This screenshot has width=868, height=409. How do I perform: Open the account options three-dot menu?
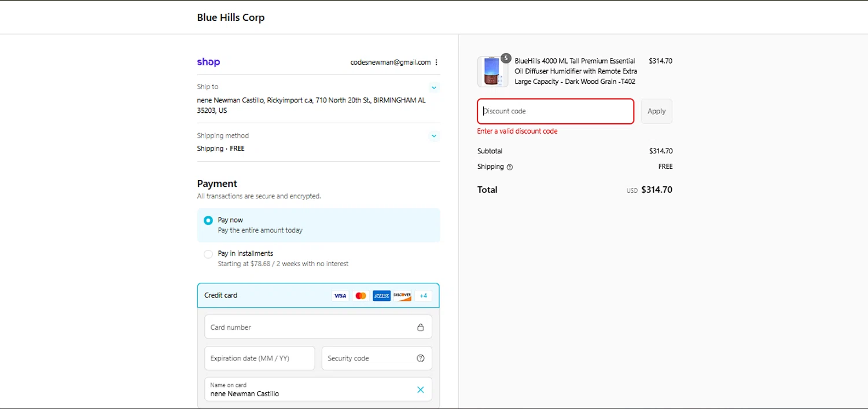point(436,62)
